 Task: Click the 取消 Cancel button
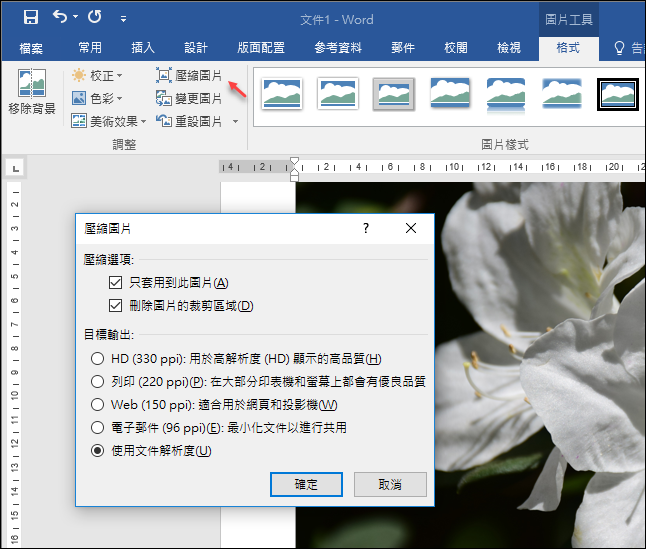pos(390,484)
